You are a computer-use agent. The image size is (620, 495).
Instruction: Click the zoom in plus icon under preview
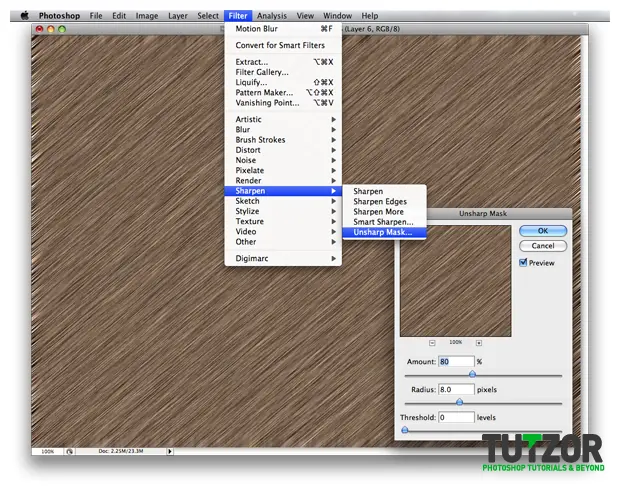[479, 343]
